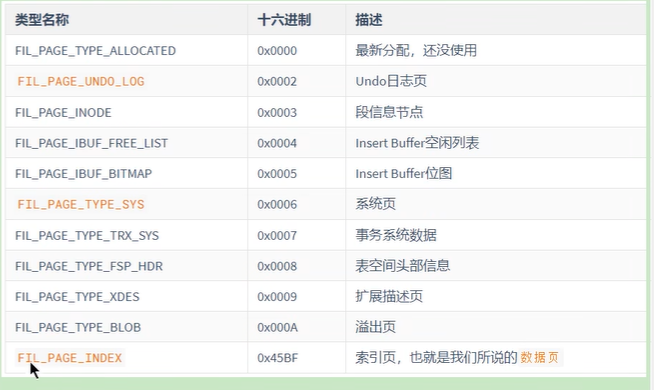This screenshot has width=654, height=390.
Task: Click the 0x0006 hex value
Action: 277,204
